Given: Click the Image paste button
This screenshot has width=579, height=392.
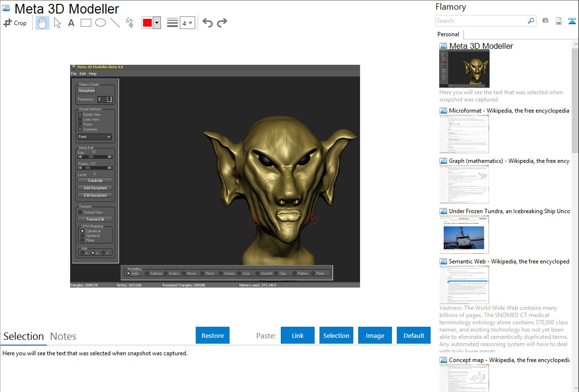Looking at the screenshot, I should click(x=375, y=335).
